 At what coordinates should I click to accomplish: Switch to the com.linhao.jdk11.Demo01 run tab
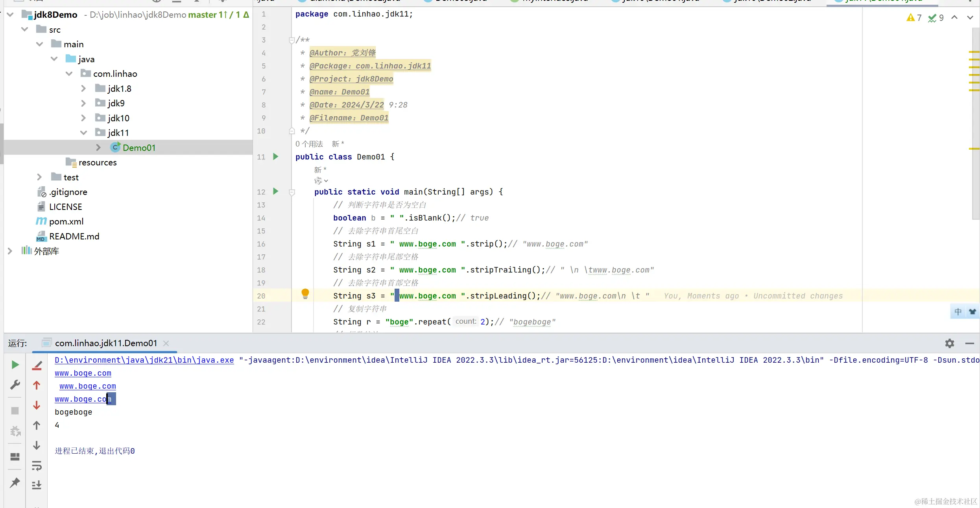(104, 343)
